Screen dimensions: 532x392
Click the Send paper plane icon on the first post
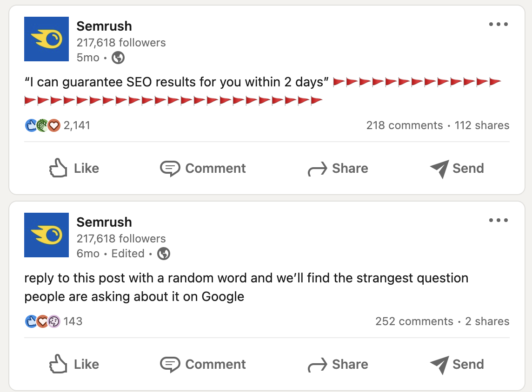(439, 169)
